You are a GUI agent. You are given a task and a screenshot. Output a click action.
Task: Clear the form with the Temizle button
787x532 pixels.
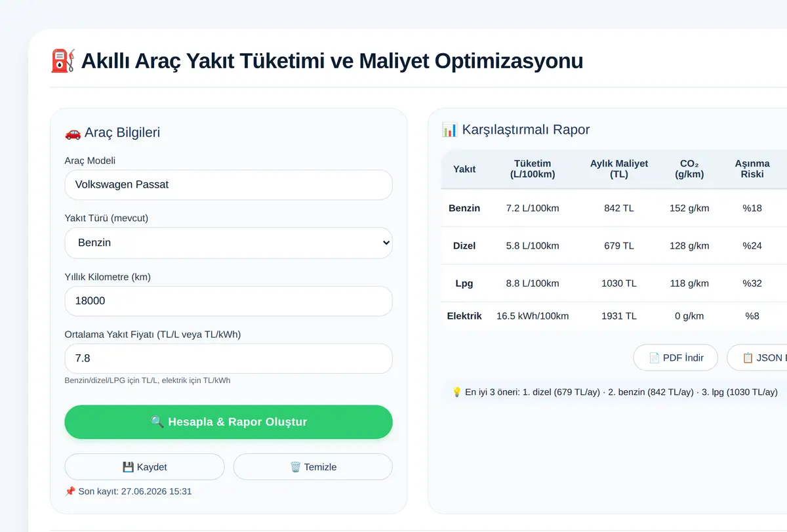pyautogui.click(x=313, y=467)
